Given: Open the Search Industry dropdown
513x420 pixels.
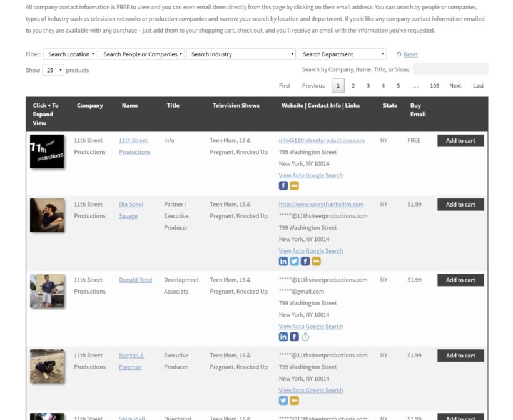Looking at the screenshot, I should coord(241,54).
